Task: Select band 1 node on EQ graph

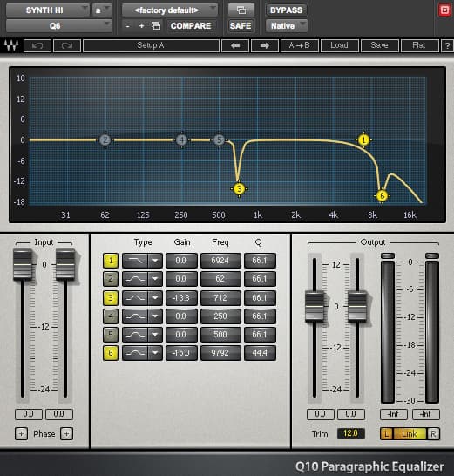Action: 363,140
